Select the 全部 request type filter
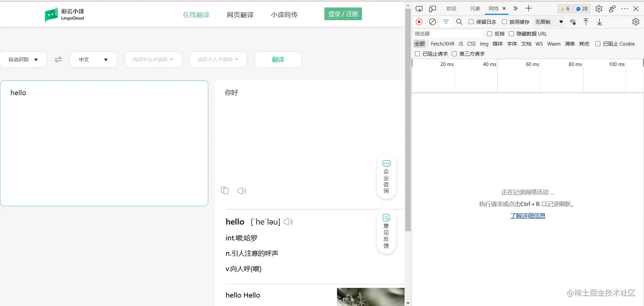The image size is (644, 306). tap(420, 44)
